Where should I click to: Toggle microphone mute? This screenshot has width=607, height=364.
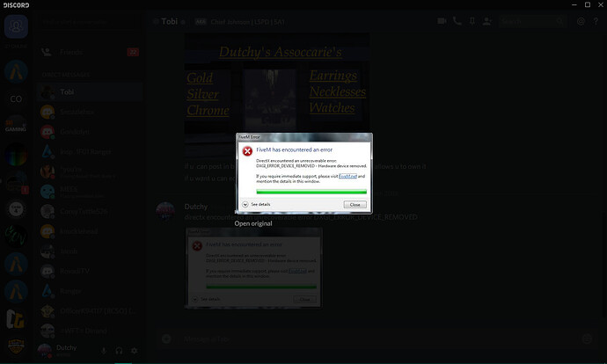pos(104,351)
